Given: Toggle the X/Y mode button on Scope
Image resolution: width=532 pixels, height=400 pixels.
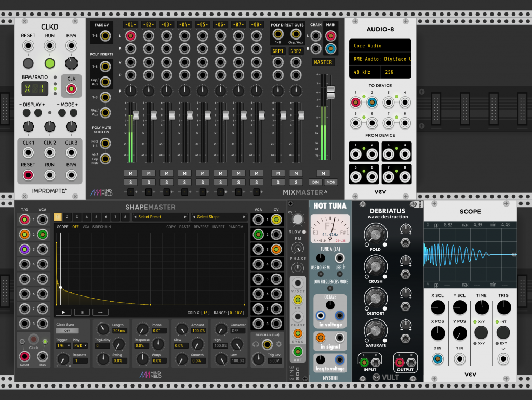Looking at the screenshot, I should point(481,332).
